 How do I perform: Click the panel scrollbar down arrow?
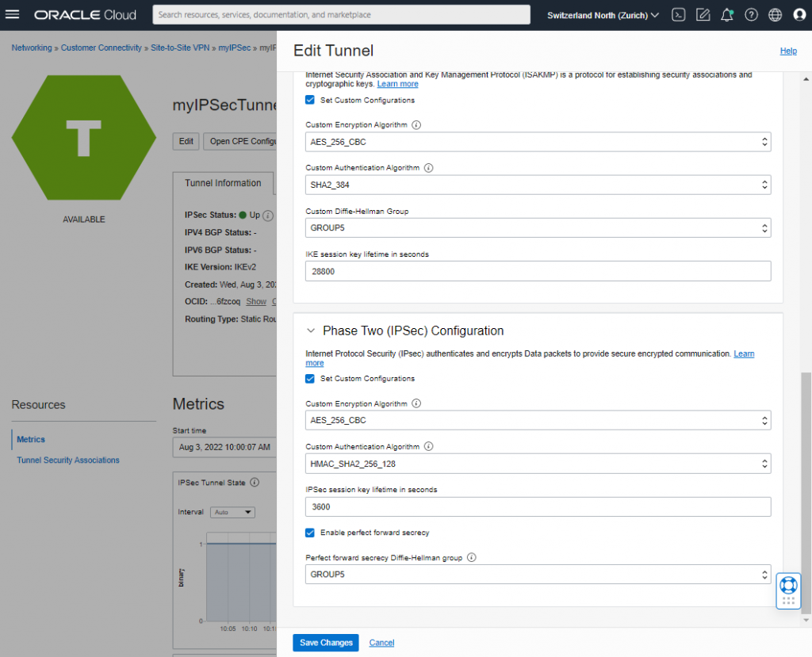(x=806, y=620)
